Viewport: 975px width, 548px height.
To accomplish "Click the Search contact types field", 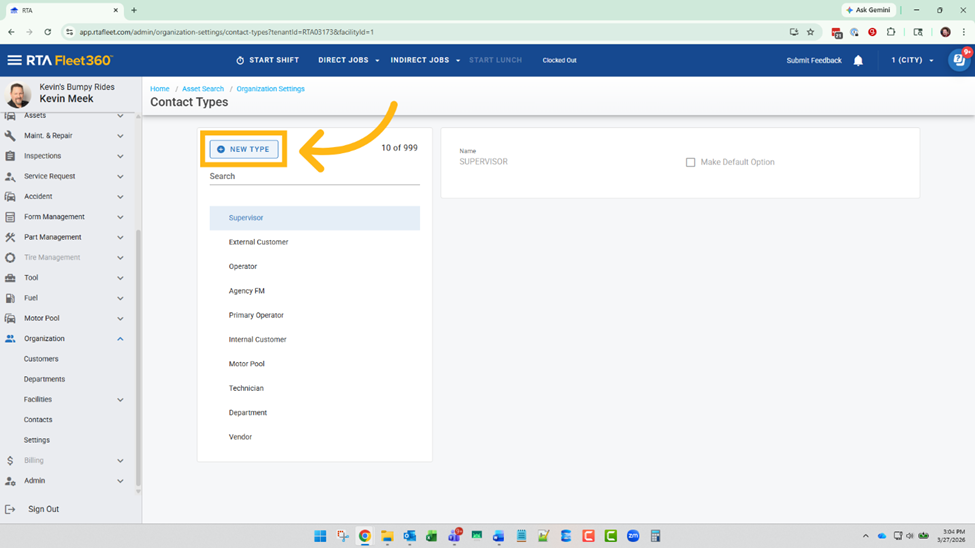I will tap(314, 177).
